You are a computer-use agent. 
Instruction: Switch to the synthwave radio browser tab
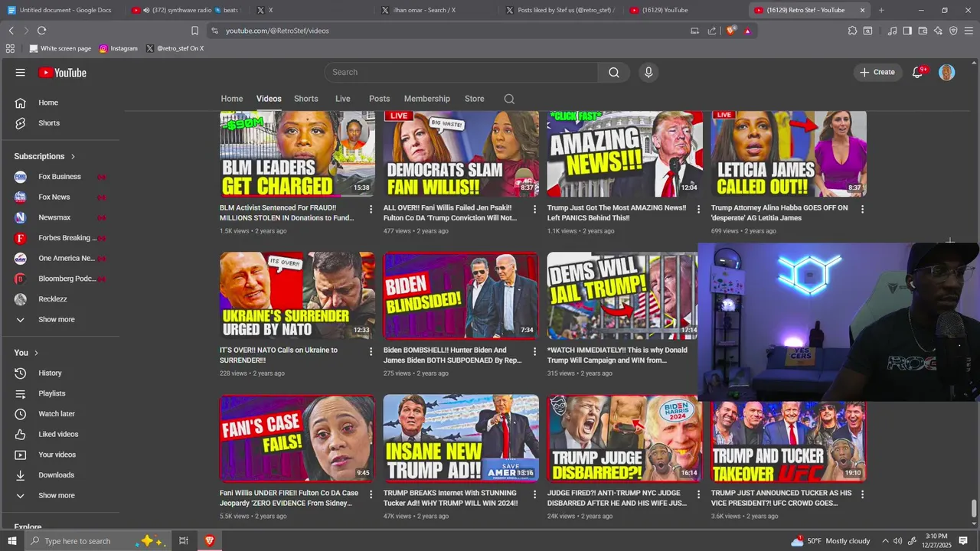pyautogui.click(x=186, y=10)
